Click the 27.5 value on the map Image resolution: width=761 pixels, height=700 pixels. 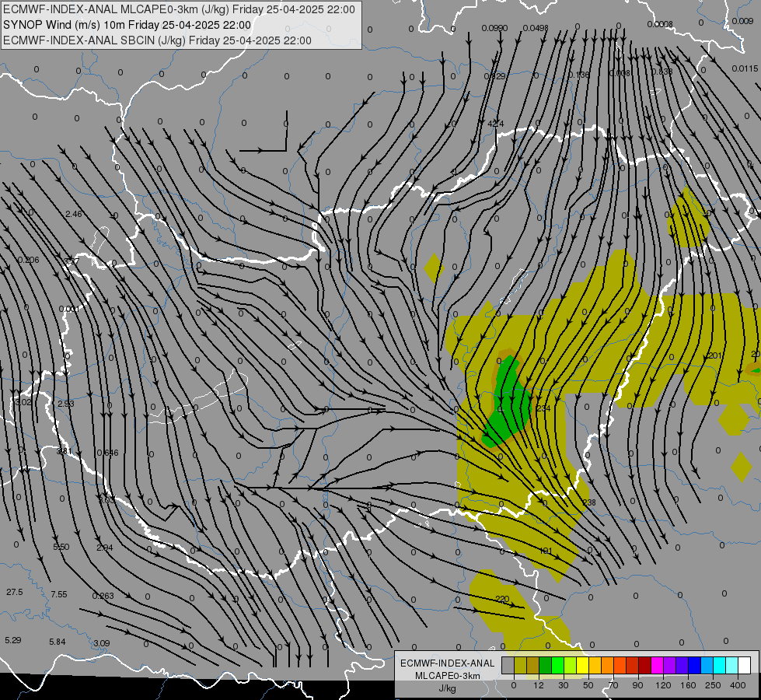point(15,592)
